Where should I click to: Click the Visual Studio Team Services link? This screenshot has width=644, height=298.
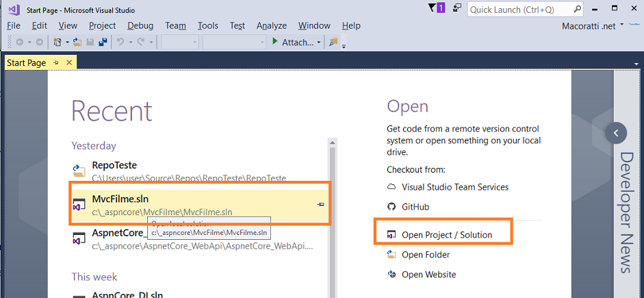[x=455, y=187]
